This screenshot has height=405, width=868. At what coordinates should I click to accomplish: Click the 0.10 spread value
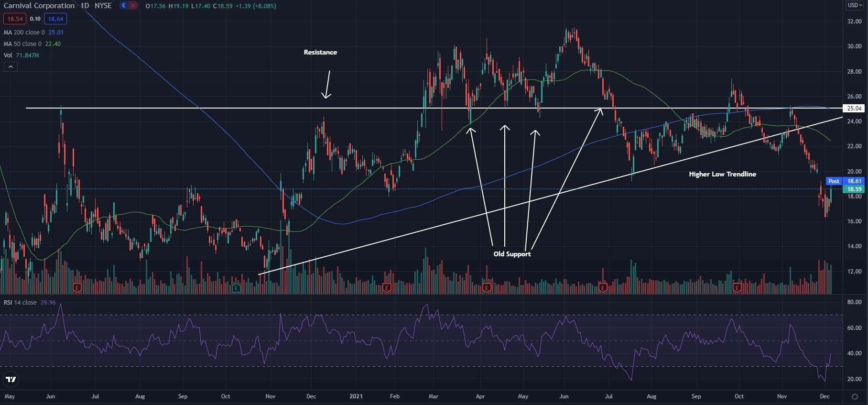point(35,19)
